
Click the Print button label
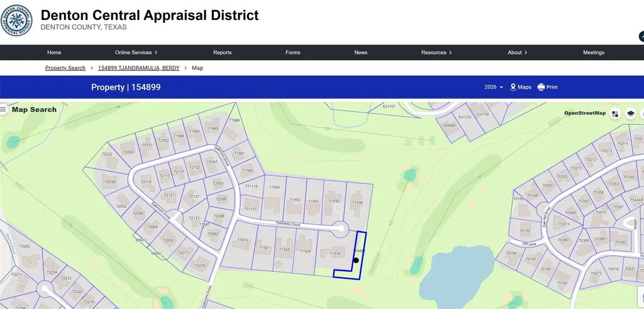pos(552,87)
